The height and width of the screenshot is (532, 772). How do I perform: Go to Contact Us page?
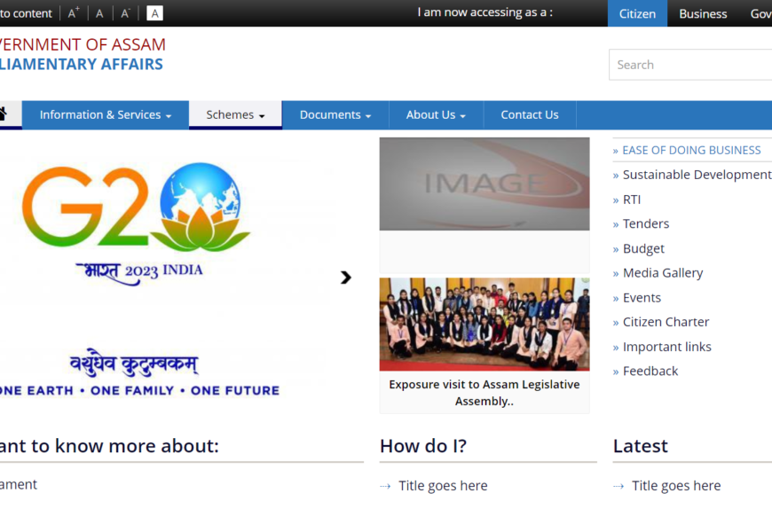click(x=529, y=114)
